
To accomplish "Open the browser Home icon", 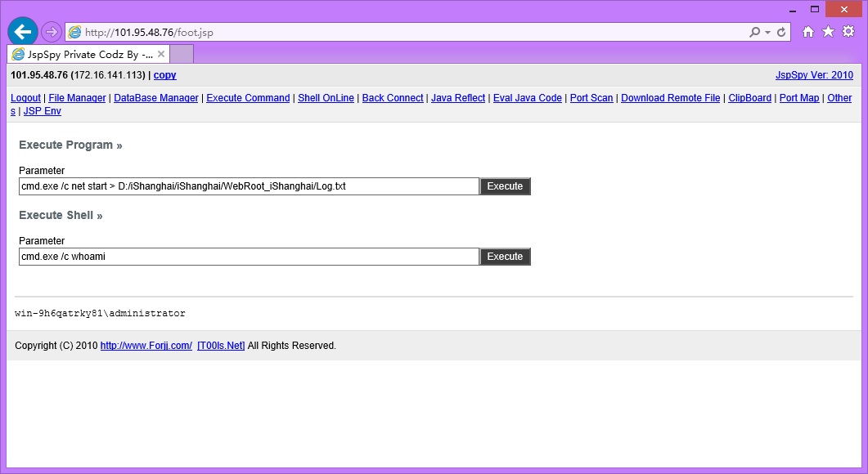I will point(808,32).
